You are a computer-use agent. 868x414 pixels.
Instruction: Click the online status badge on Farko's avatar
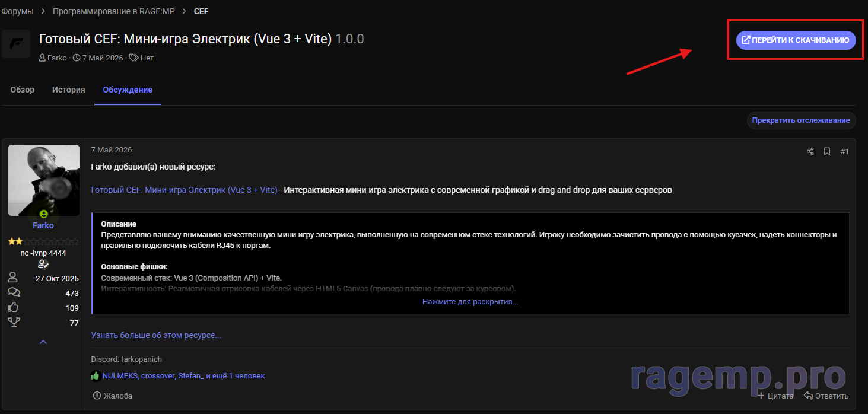click(x=43, y=214)
